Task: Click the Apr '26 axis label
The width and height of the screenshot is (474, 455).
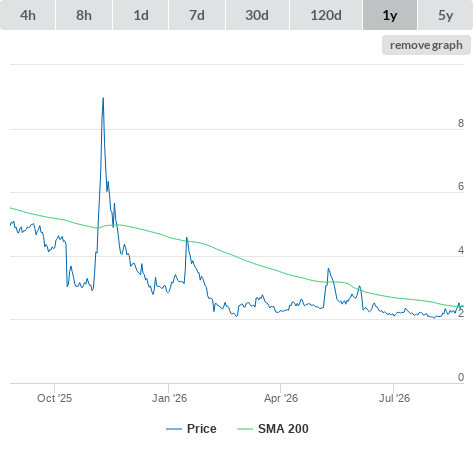Action: pos(281,398)
